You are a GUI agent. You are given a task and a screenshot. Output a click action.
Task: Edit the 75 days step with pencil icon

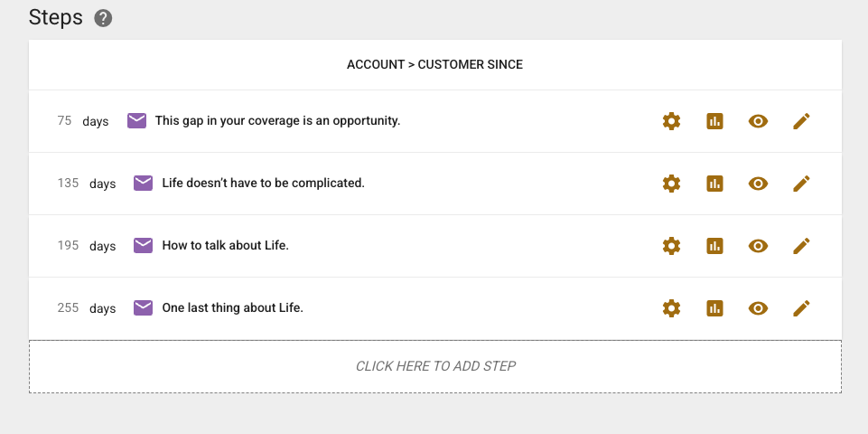click(801, 121)
